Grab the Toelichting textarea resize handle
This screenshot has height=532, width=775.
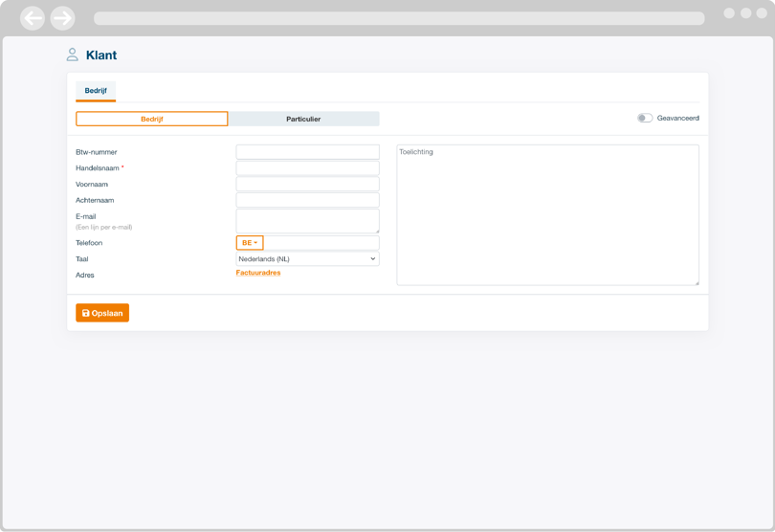pyautogui.click(x=697, y=282)
